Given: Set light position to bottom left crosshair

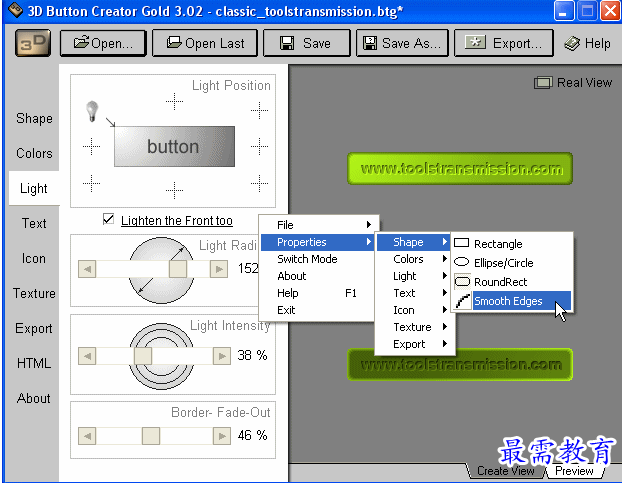Looking at the screenshot, I should pos(91,183).
